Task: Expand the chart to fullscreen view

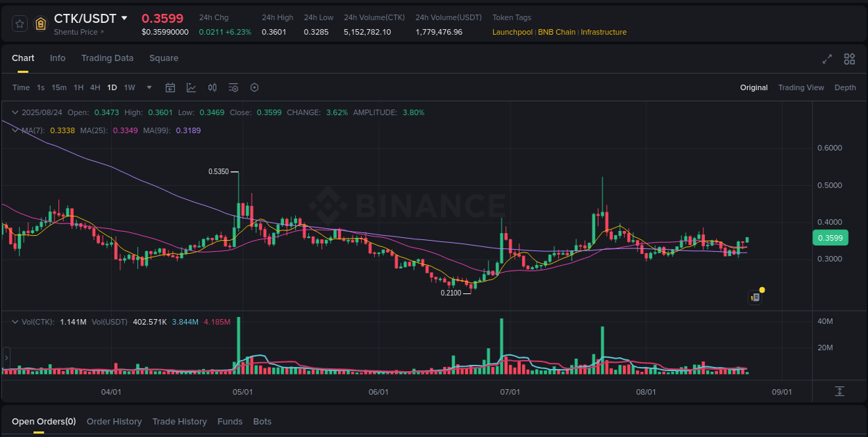Action: point(826,60)
